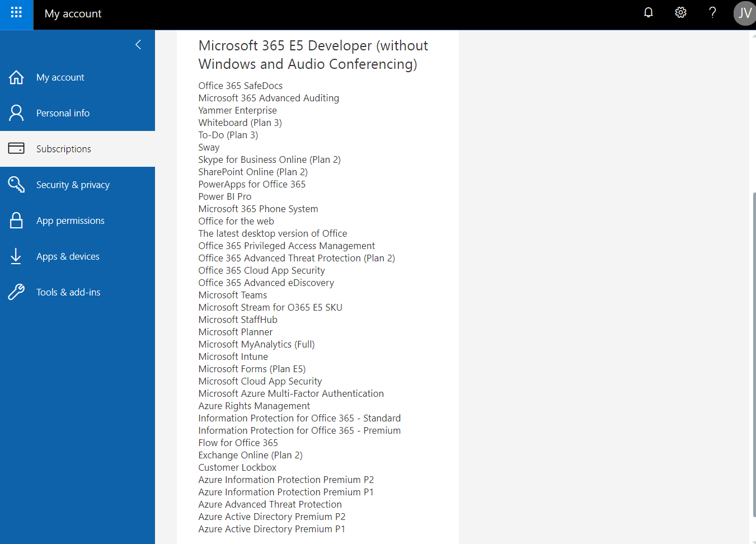The width and height of the screenshot is (756, 544).
Task: Click Azure Information Protection Premium P1
Action: pos(286,492)
